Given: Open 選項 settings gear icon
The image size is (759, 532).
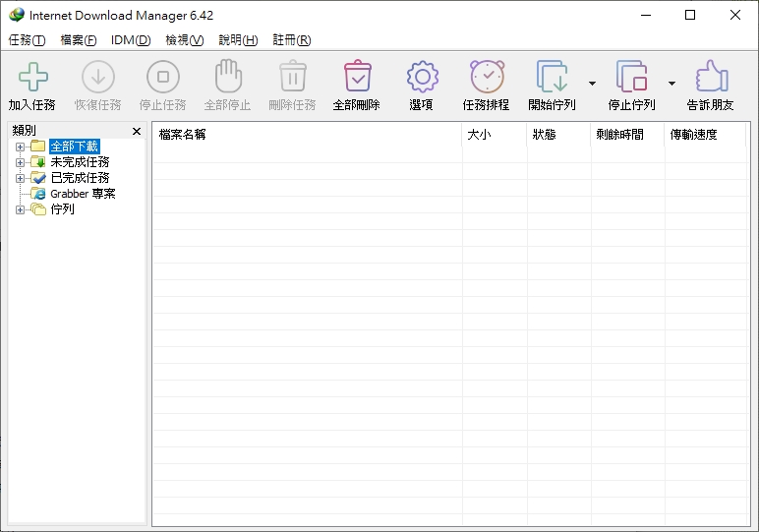Looking at the screenshot, I should coord(422,78).
